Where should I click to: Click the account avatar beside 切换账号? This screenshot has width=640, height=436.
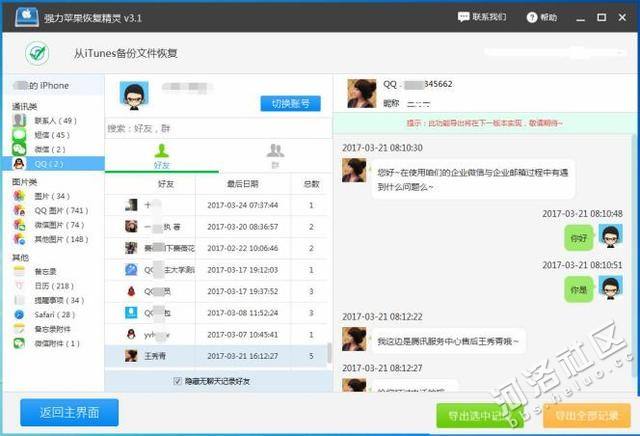[134, 96]
